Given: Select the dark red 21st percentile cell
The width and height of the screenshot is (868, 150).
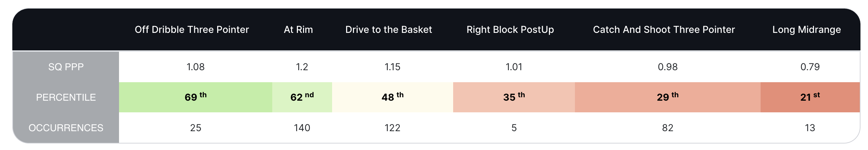Looking at the screenshot, I should pyautogui.click(x=810, y=97).
